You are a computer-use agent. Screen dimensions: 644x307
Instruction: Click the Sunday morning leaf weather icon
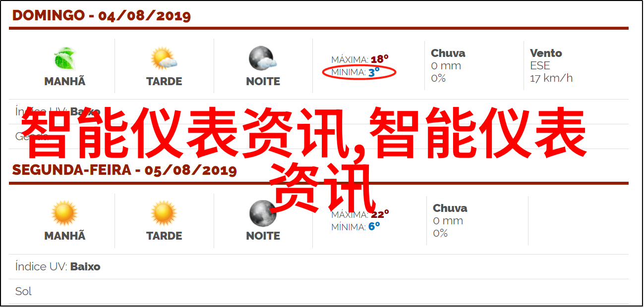64,58
